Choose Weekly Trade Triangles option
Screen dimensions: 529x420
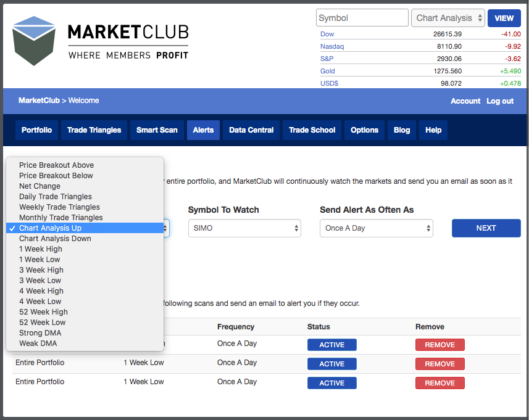click(85, 207)
